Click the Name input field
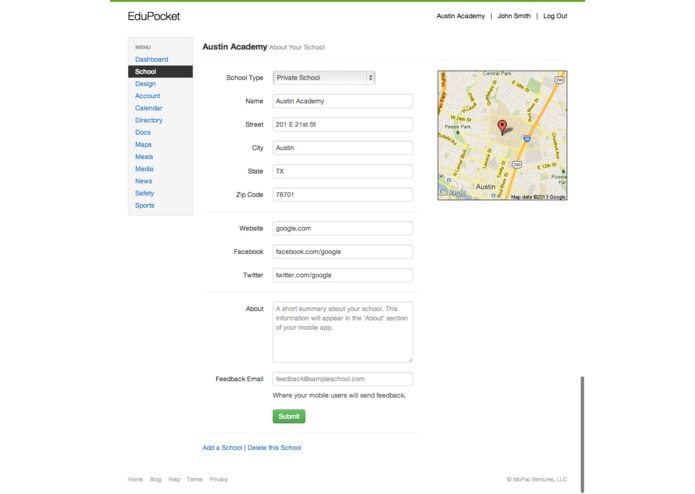 (x=343, y=101)
